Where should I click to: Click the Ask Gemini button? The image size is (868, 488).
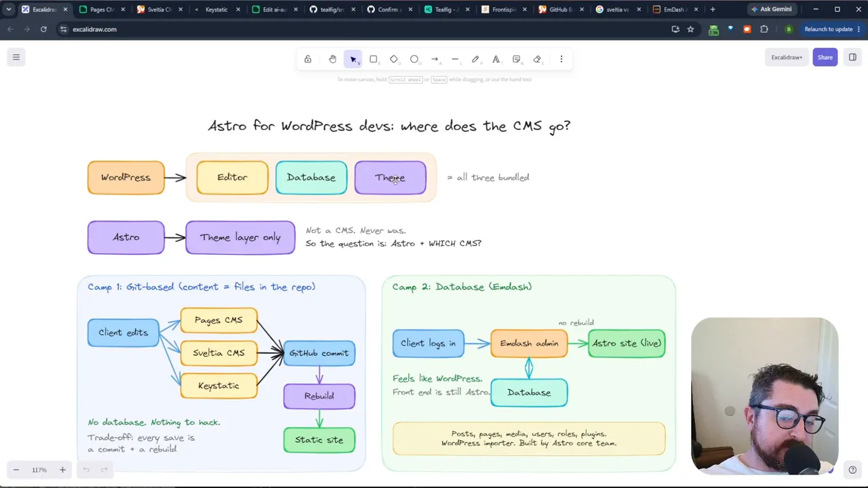pyautogui.click(x=771, y=9)
